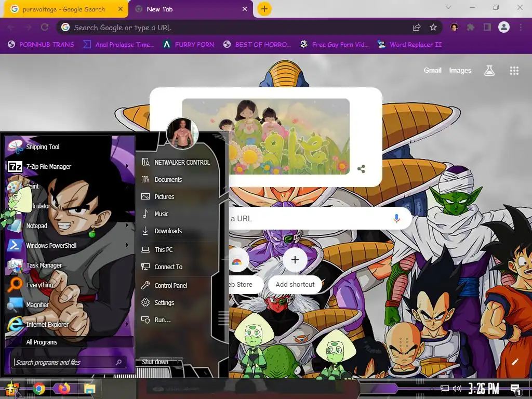The height and width of the screenshot is (399, 532).
Task: Open BEST OF HORRO... bookmark
Action: pos(257,45)
